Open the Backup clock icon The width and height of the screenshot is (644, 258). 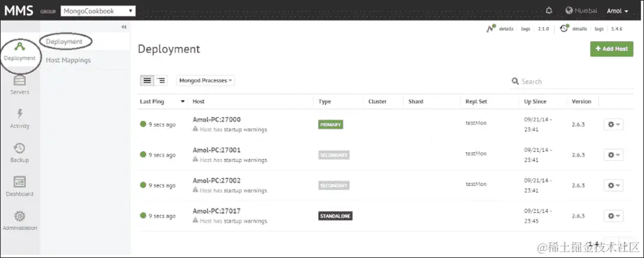(x=19, y=148)
